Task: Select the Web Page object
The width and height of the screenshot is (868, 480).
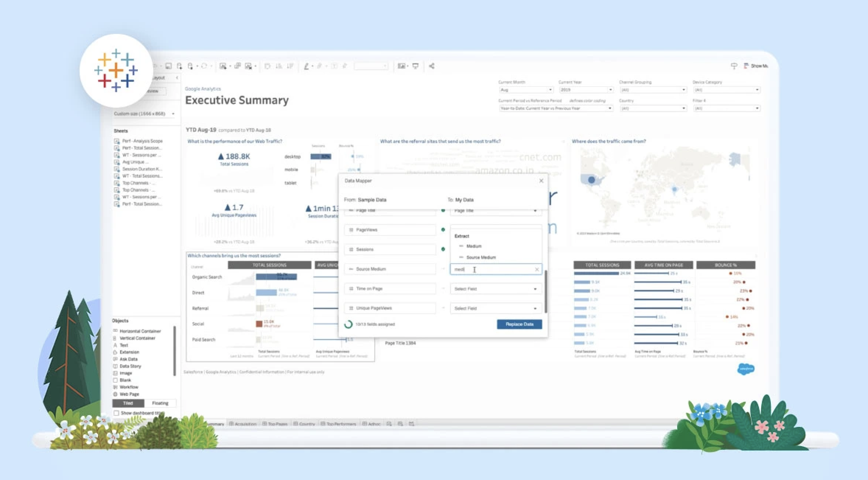Action: pos(126,394)
